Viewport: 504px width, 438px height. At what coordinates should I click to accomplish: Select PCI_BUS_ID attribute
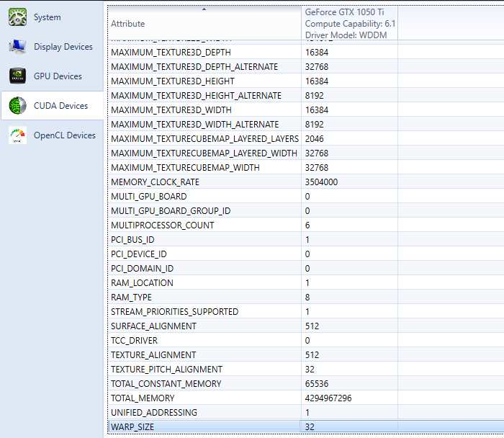pos(132,240)
